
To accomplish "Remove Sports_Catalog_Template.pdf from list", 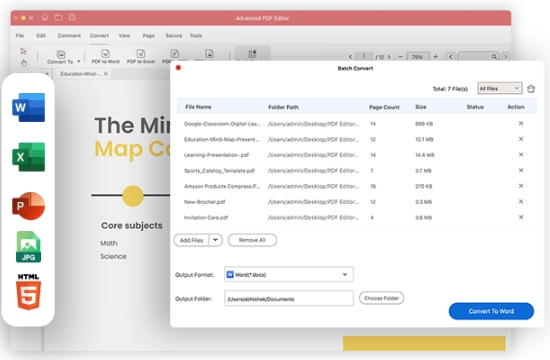I will tap(521, 170).
